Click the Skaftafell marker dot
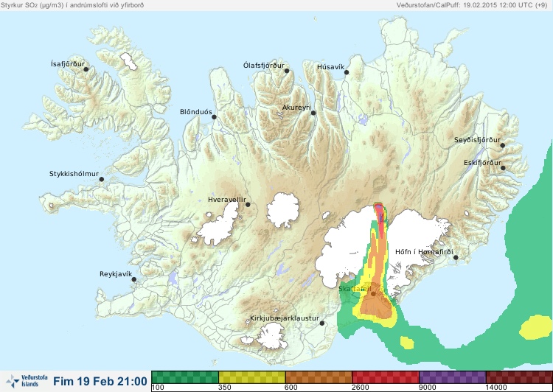 (373, 293)
